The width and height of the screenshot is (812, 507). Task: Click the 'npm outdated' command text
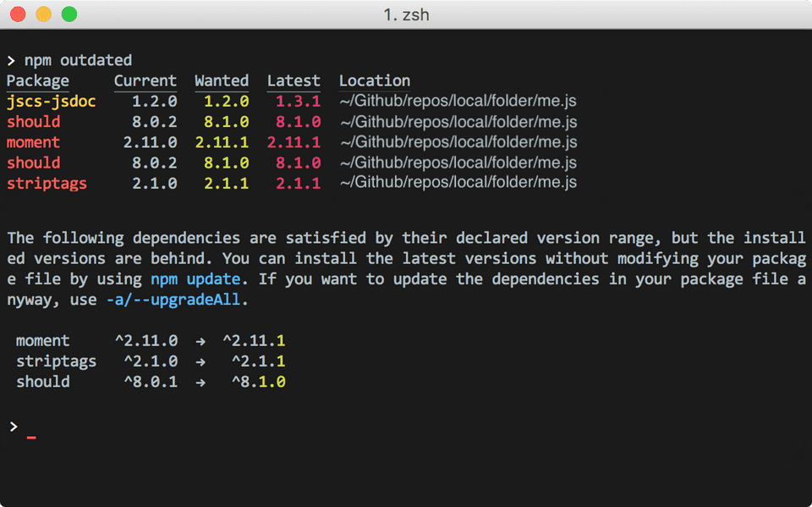(78, 60)
